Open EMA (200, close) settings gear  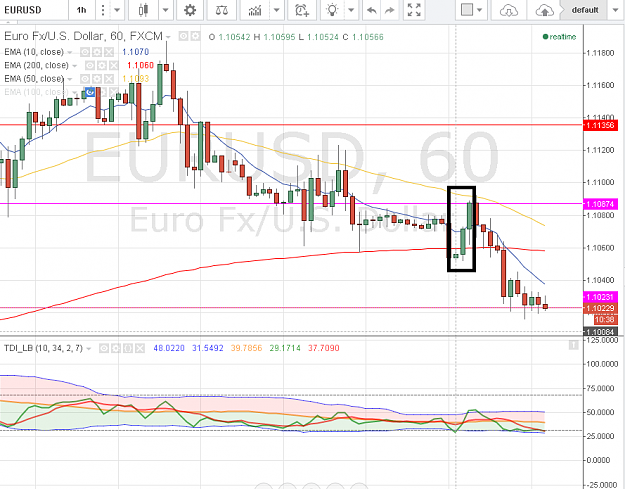[102, 65]
